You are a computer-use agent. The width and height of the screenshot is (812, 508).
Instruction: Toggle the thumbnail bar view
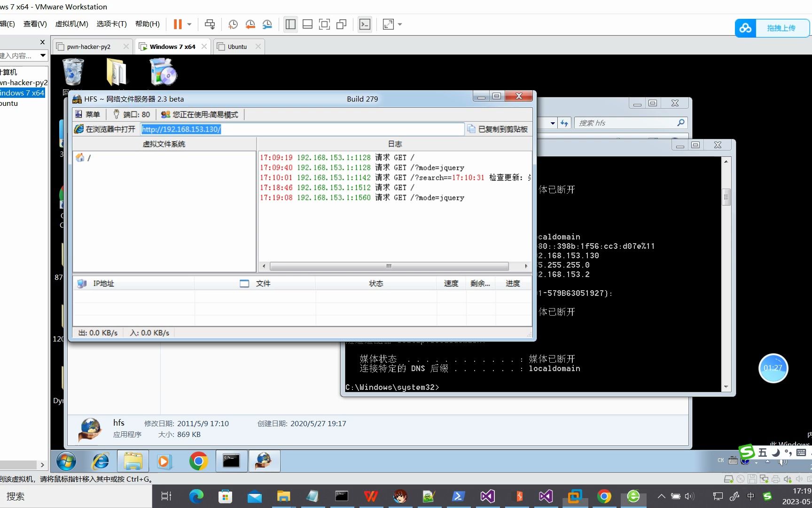coord(307,24)
